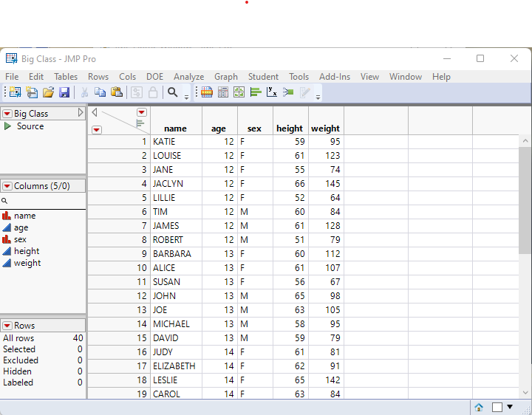Open the window list dropdown arrow in status bar
This screenshot has height=415, width=532.
[510, 407]
